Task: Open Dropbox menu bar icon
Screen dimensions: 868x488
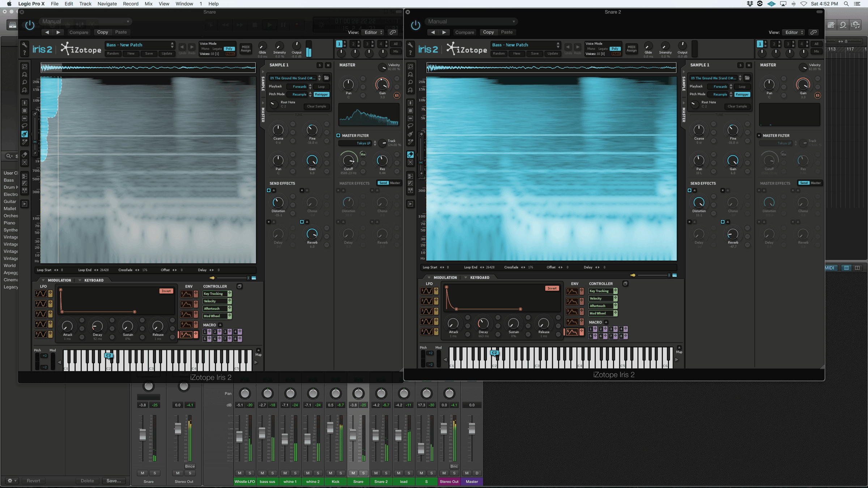Action: [x=750, y=4]
